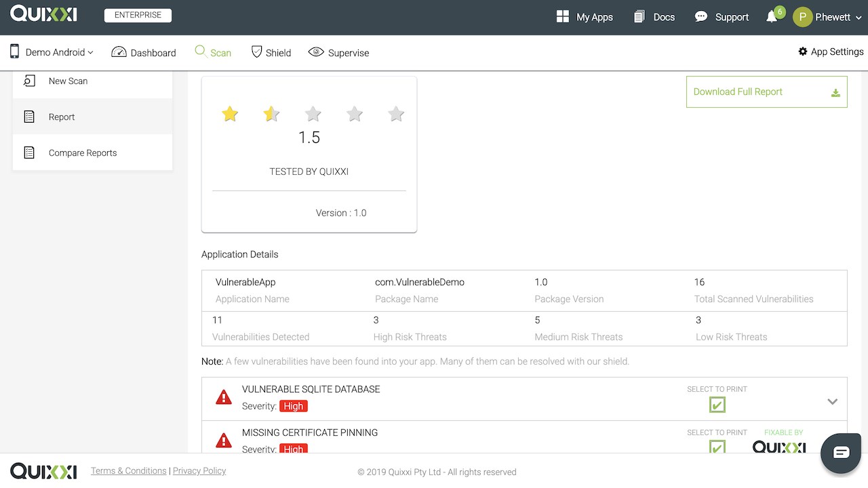Open the Docs link in header
The height and width of the screenshot is (488, 868).
(654, 17)
